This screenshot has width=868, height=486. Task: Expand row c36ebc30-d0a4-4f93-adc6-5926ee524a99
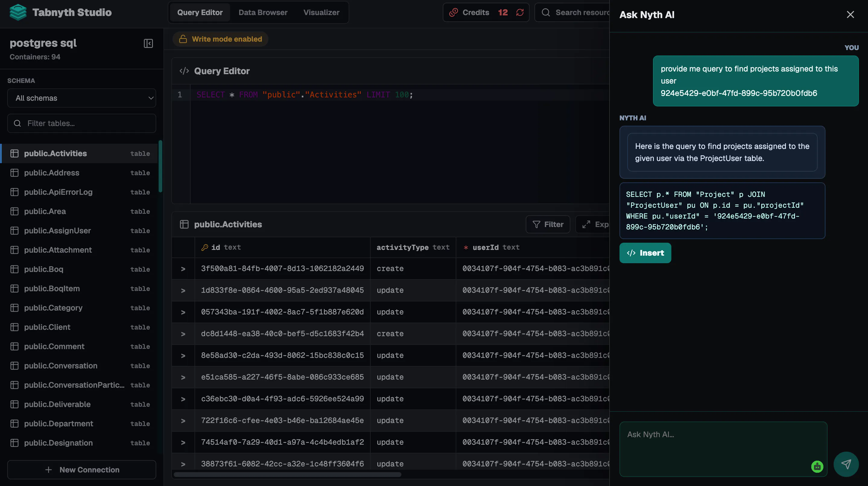[183, 399]
